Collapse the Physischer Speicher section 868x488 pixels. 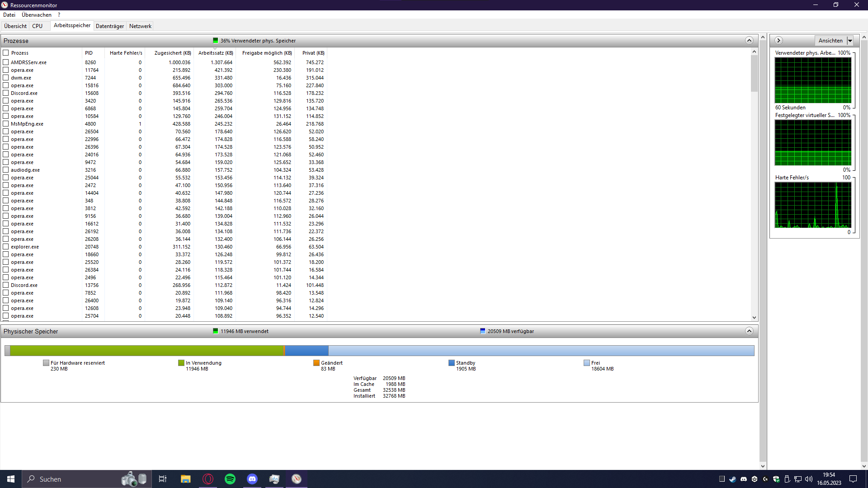pyautogui.click(x=749, y=331)
